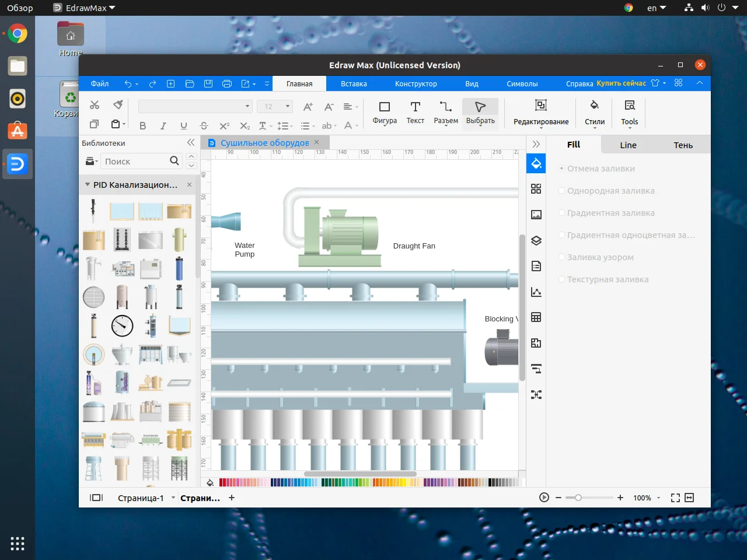Open the table panel icon in right sidebar
Viewport: 747px width, 560px height.
coord(536,317)
